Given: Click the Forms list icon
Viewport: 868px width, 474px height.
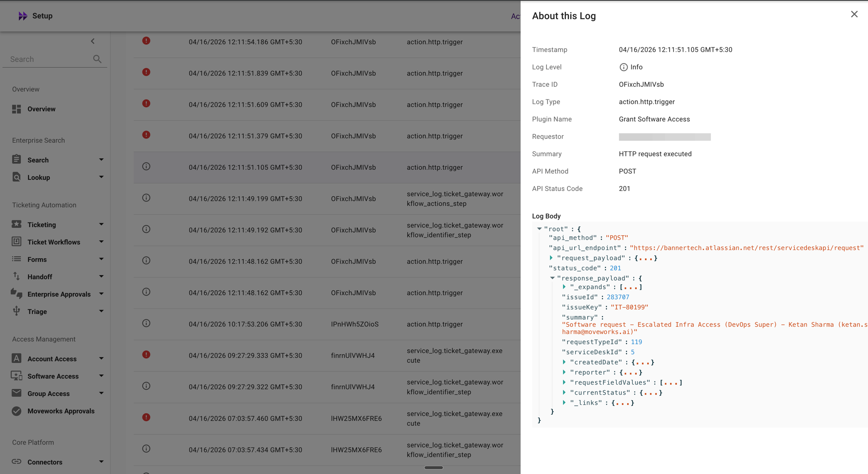Looking at the screenshot, I should click(16, 259).
